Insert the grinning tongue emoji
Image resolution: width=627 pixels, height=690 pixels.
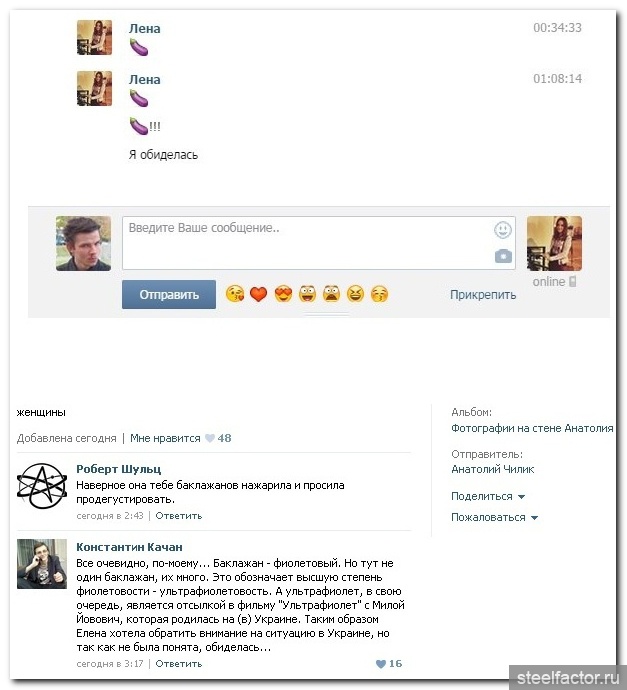coord(307,294)
